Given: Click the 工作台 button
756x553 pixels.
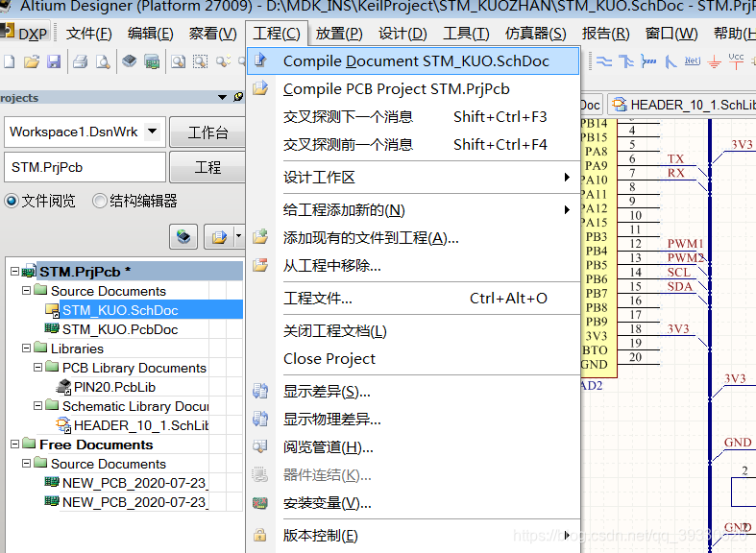Looking at the screenshot, I should tap(207, 132).
